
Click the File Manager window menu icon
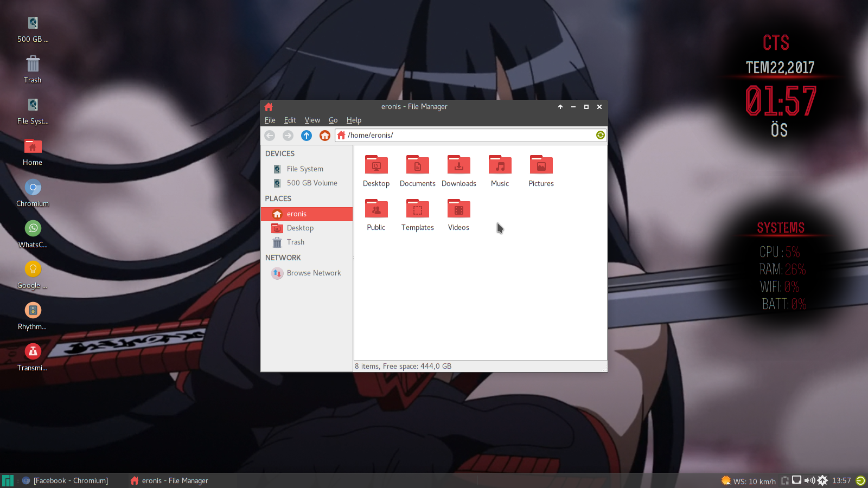(269, 107)
